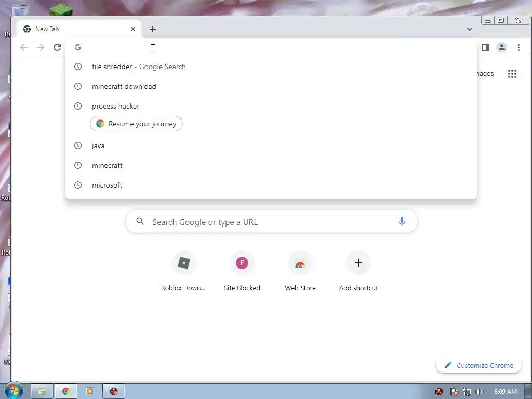532x399 pixels.
Task: Open the Google apps grid
Action: point(512,74)
